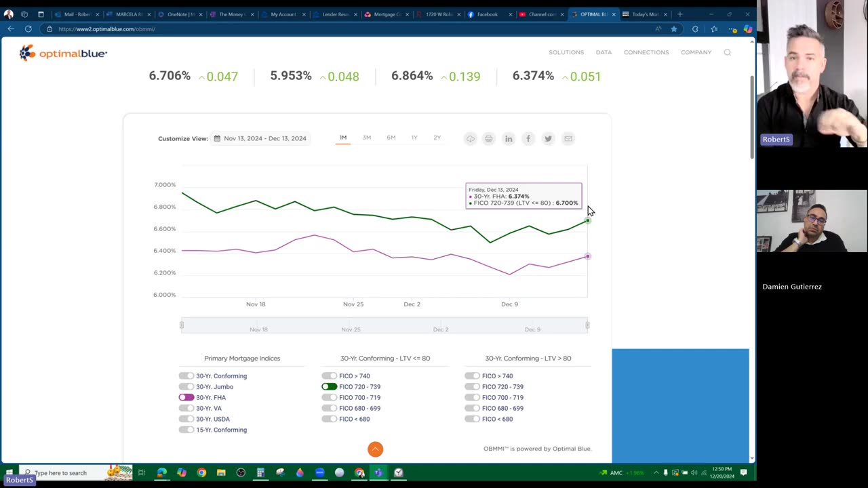Enable FICO 680 - 699 under LTV > 80
The width and height of the screenshot is (868, 488).
pos(473,409)
